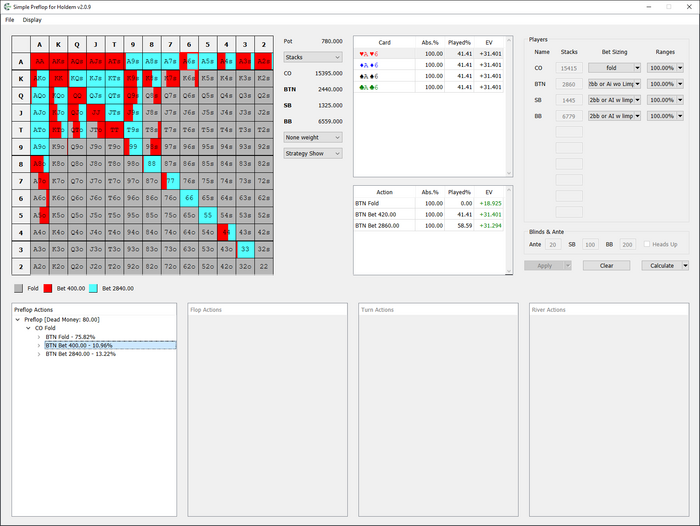This screenshot has height=526, width=700.
Task: Open BTN ranges 100.00% dropdown
Action: click(x=665, y=84)
